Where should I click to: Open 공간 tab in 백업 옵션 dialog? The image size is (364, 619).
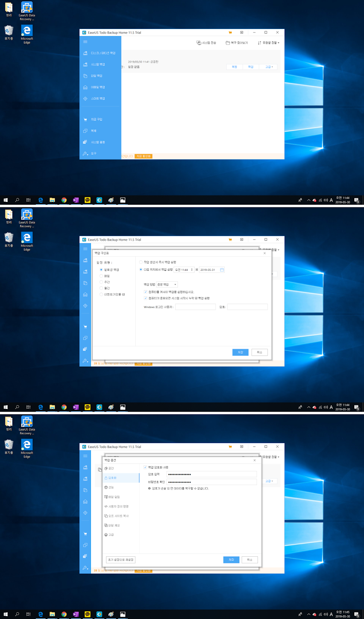pos(121,468)
